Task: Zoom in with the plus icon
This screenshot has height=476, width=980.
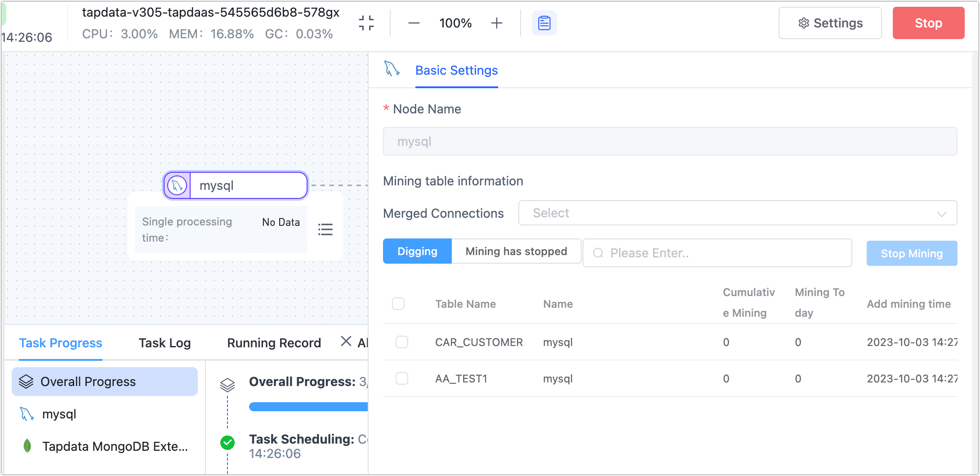Action: click(x=496, y=23)
